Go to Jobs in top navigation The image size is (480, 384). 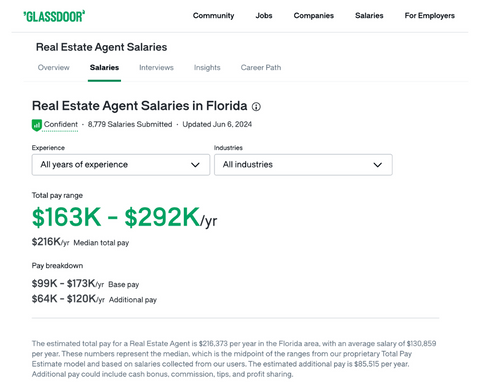click(264, 16)
